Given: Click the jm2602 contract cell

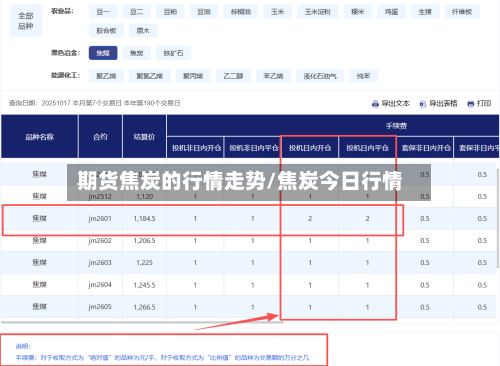Looking at the screenshot, I should (x=100, y=241).
